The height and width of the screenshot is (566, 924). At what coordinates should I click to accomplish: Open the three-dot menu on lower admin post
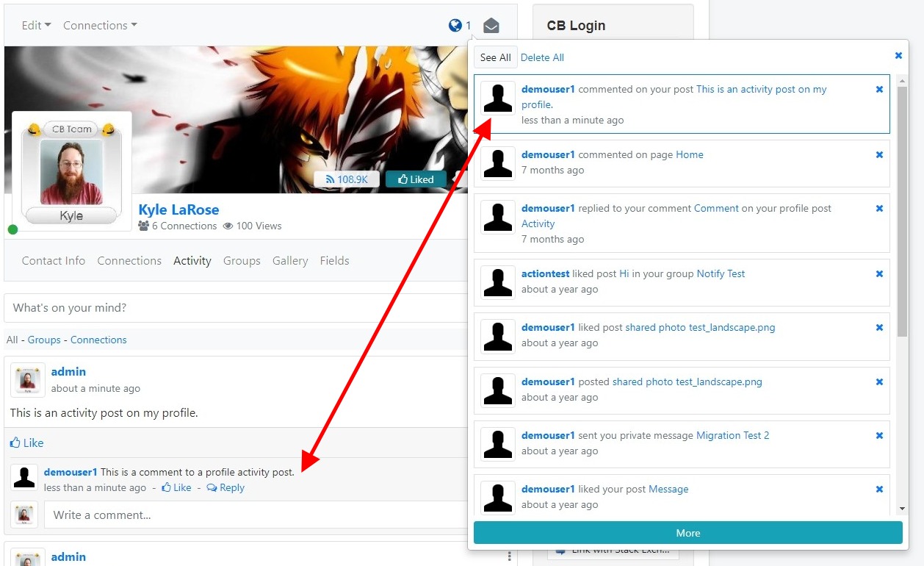(509, 556)
